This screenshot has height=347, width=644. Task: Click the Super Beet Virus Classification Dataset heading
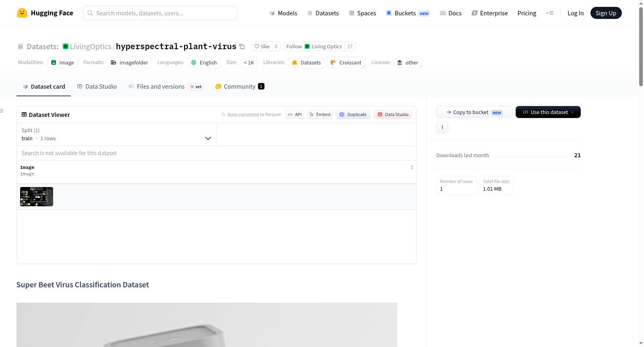coord(83,285)
